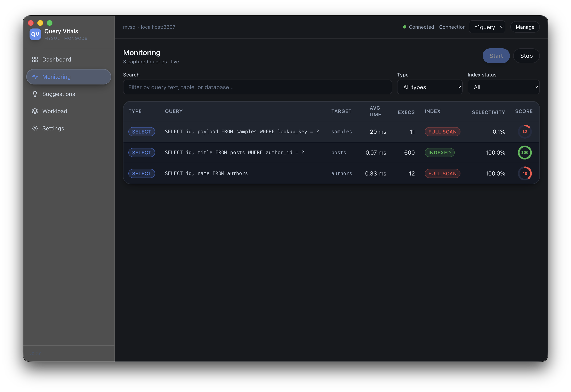Start monitoring with the Start button
The height and width of the screenshot is (392, 571).
496,56
